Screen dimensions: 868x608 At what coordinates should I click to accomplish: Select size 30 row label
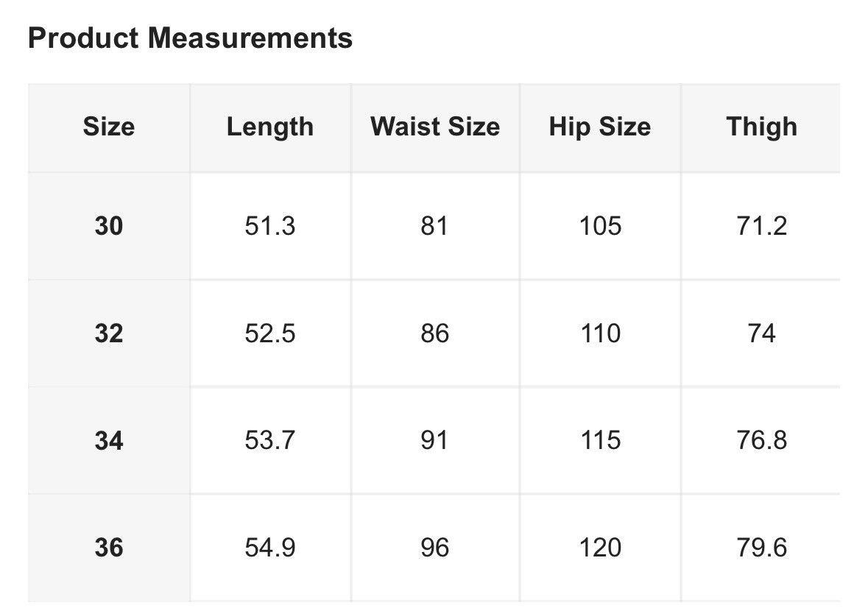pyautogui.click(x=109, y=226)
